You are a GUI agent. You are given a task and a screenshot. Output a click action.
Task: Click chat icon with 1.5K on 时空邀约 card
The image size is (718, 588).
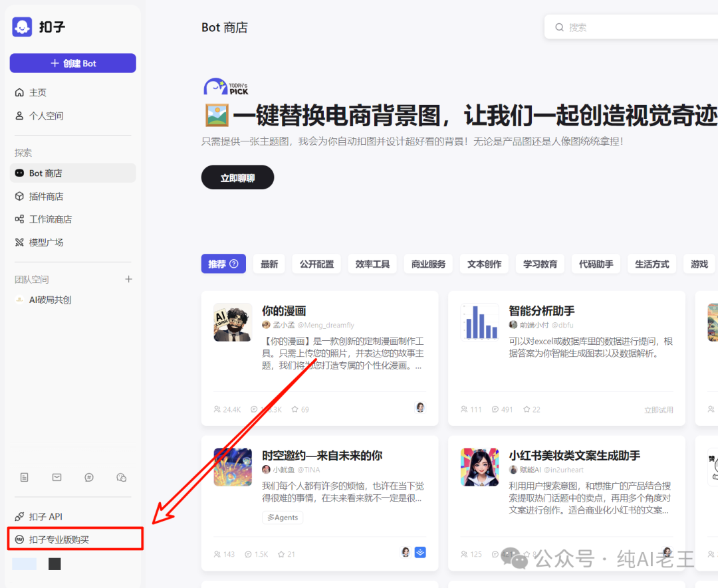pyautogui.click(x=248, y=554)
